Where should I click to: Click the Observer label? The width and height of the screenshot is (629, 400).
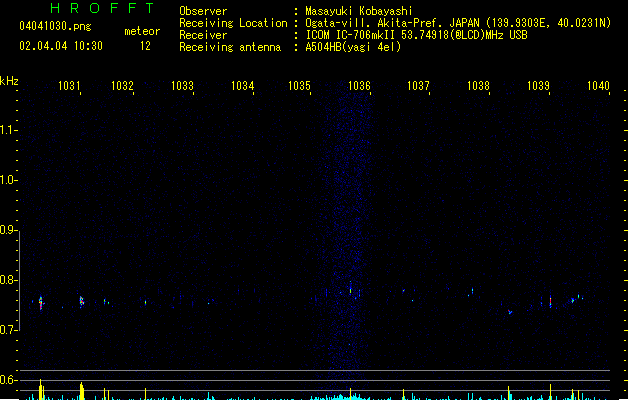[x=203, y=11]
